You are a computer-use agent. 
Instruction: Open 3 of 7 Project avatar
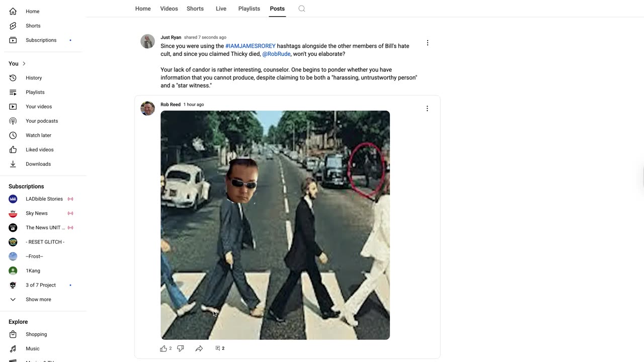(13, 285)
